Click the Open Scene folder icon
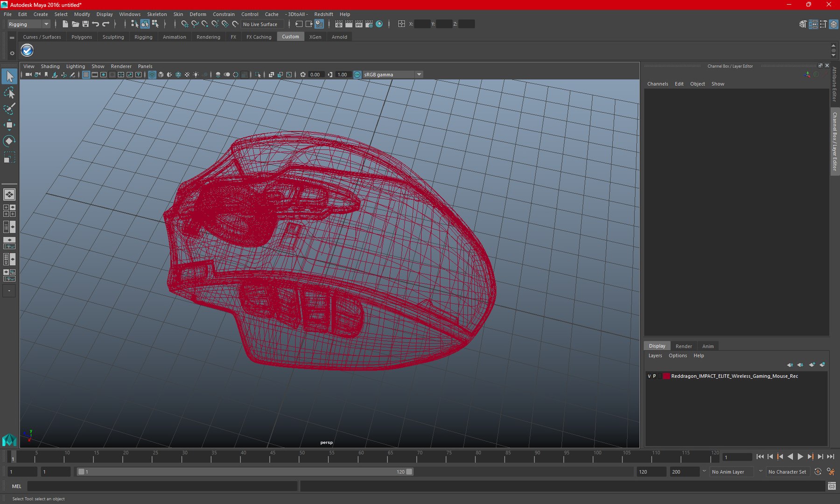The width and height of the screenshot is (840, 504). [75, 24]
